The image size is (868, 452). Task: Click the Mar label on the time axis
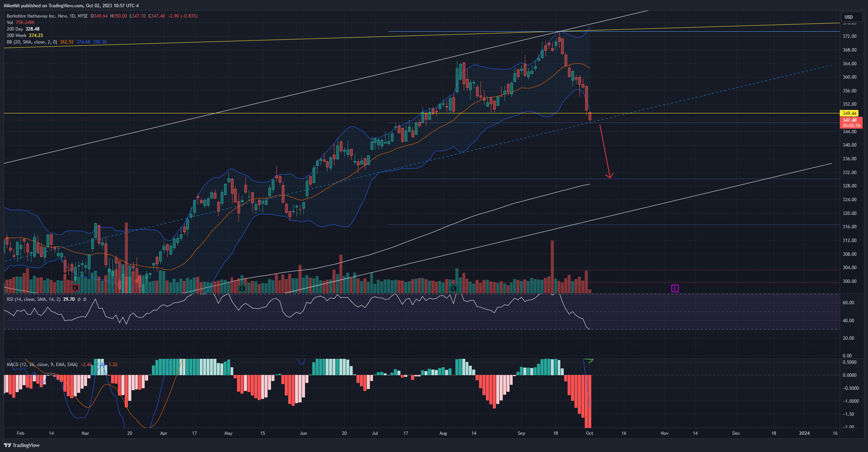coord(86,433)
